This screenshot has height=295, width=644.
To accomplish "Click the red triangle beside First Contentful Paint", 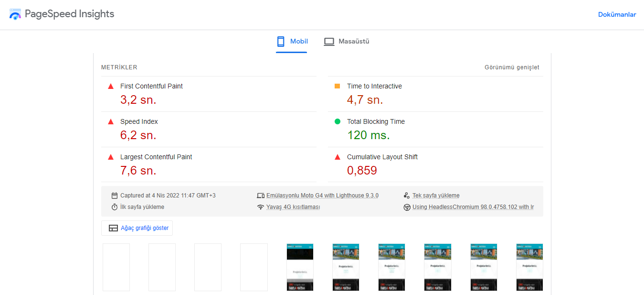I will pos(110,86).
